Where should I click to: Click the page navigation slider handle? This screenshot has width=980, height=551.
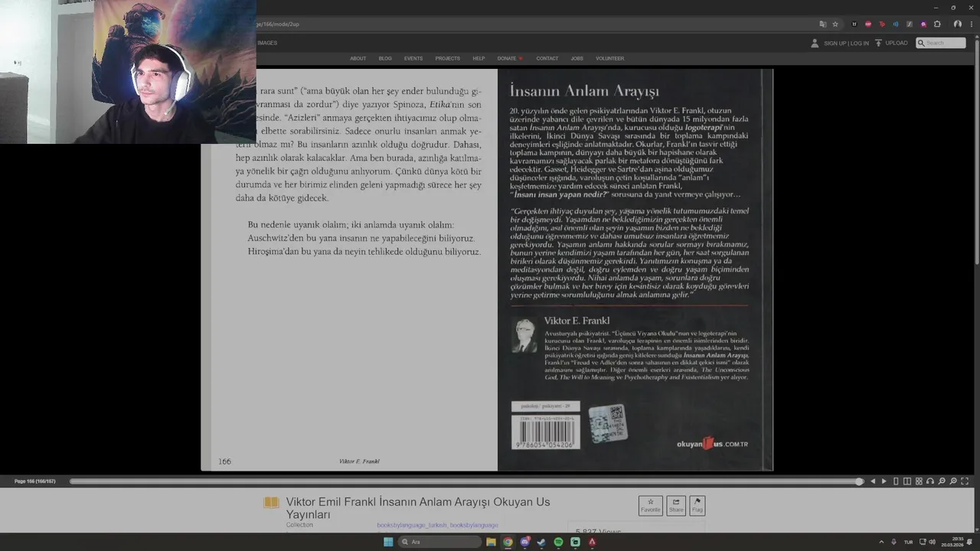tap(859, 481)
